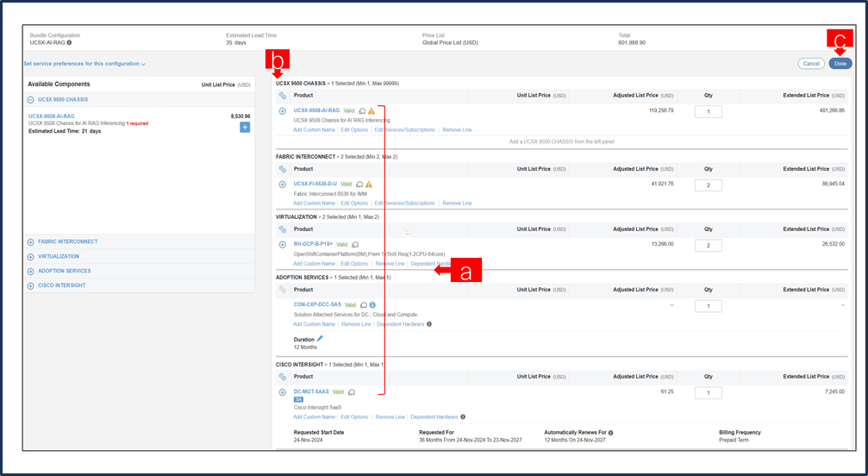The image size is (868, 476).
Task: Click the Qty field for DC-MGT-SAAS
Action: [708, 393]
